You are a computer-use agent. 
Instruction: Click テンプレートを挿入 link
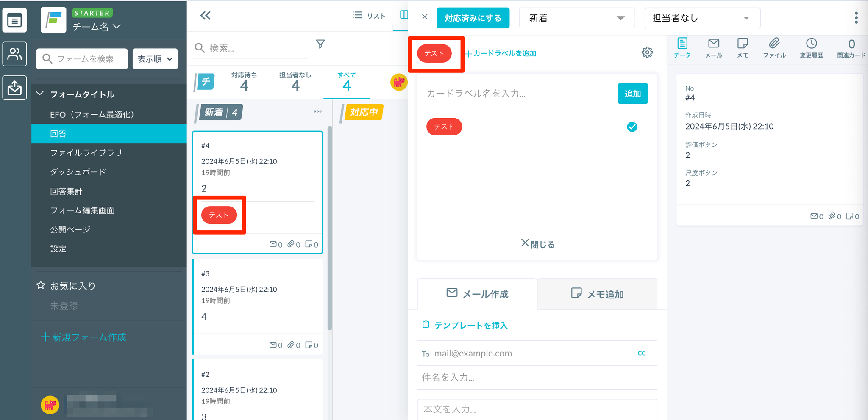pyautogui.click(x=465, y=325)
